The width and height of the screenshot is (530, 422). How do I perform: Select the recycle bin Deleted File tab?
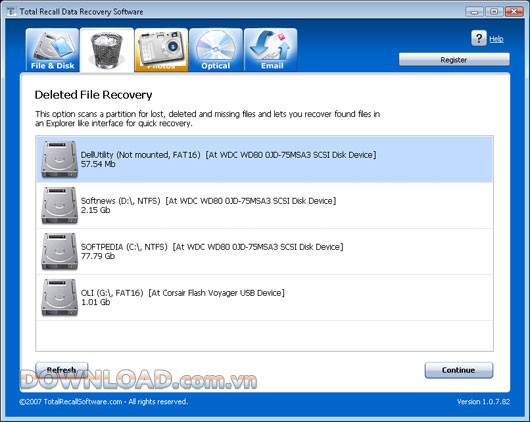pos(107,50)
